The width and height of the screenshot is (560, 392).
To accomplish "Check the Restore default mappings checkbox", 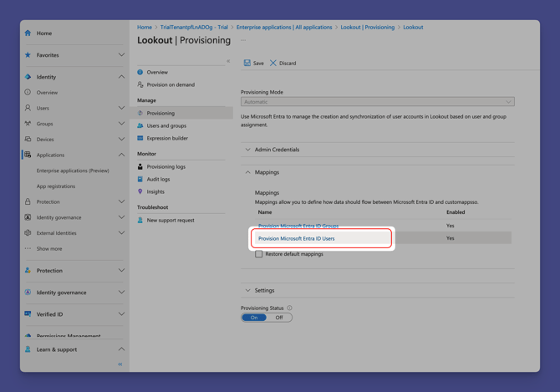I will click(x=258, y=254).
